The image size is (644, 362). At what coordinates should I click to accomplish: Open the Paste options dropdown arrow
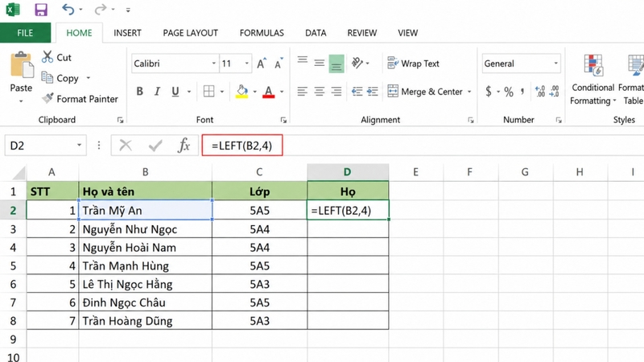tap(21, 101)
